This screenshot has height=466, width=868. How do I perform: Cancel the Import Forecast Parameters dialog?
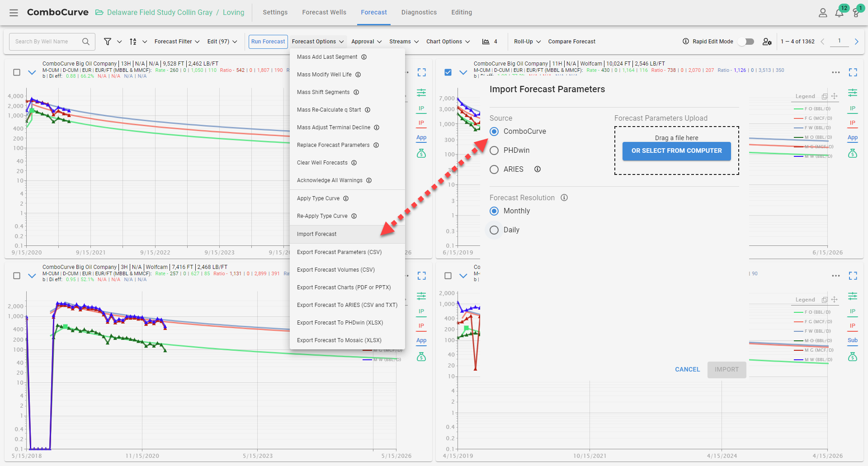click(x=687, y=369)
